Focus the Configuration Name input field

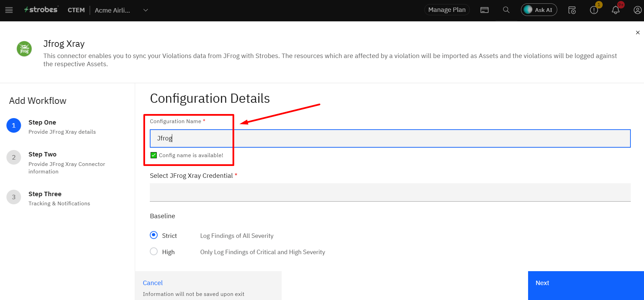tap(390, 138)
